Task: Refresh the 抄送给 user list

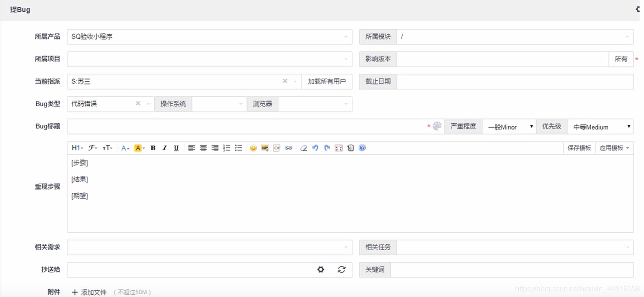Action: (x=341, y=269)
